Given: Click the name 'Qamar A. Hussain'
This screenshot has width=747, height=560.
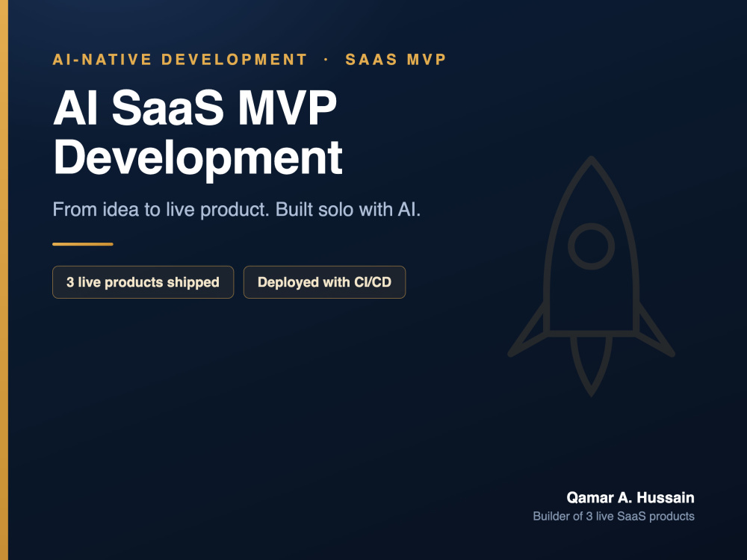Looking at the screenshot, I should click(x=630, y=497).
